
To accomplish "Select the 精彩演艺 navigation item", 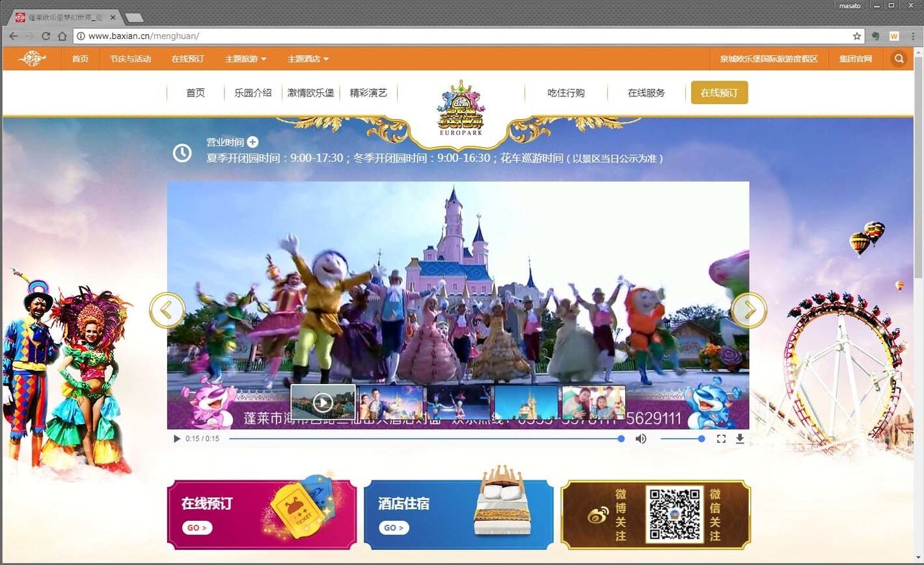I will (x=368, y=92).
